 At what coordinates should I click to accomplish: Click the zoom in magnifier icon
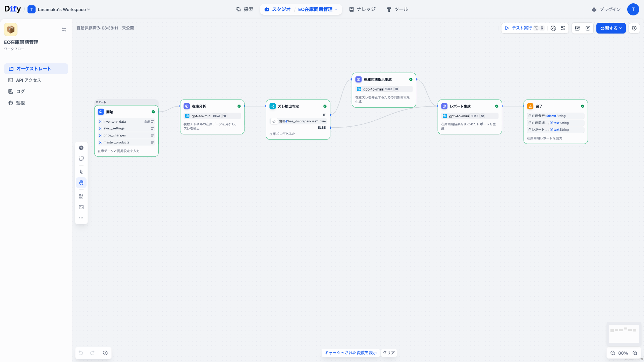[635, 353]
